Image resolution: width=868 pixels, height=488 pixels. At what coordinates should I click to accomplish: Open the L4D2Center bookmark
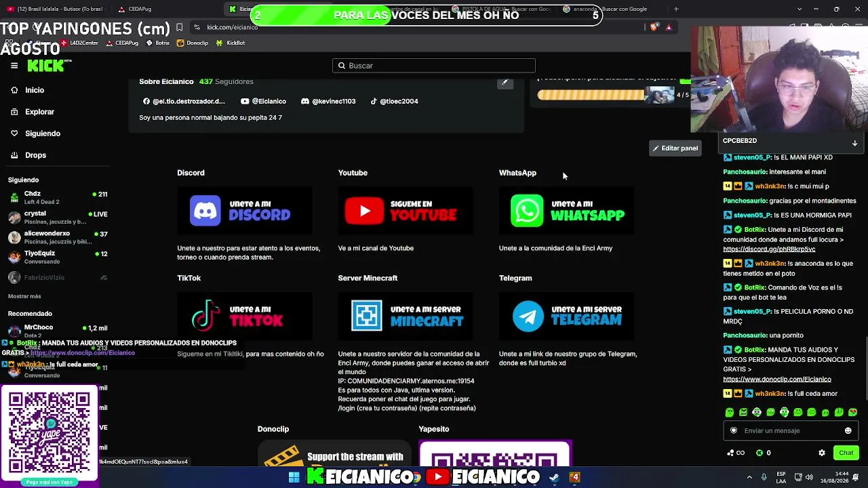79,43
